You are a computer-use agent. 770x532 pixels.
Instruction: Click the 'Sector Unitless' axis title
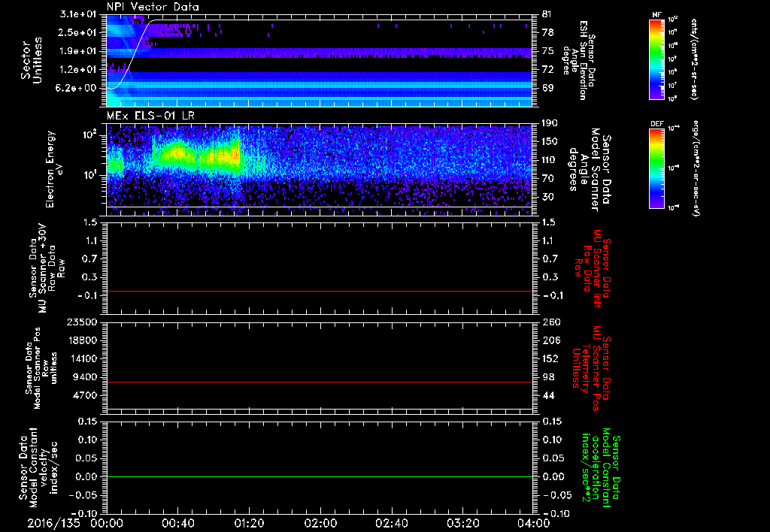tap(32, 60)
